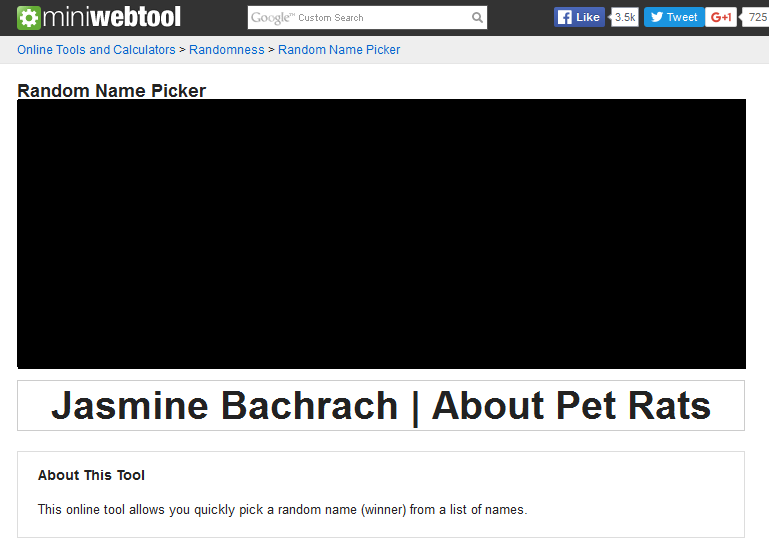769x554 pixels.
Task: Open the Random Name Picker breadcrumb
Action: coord(339,50)
